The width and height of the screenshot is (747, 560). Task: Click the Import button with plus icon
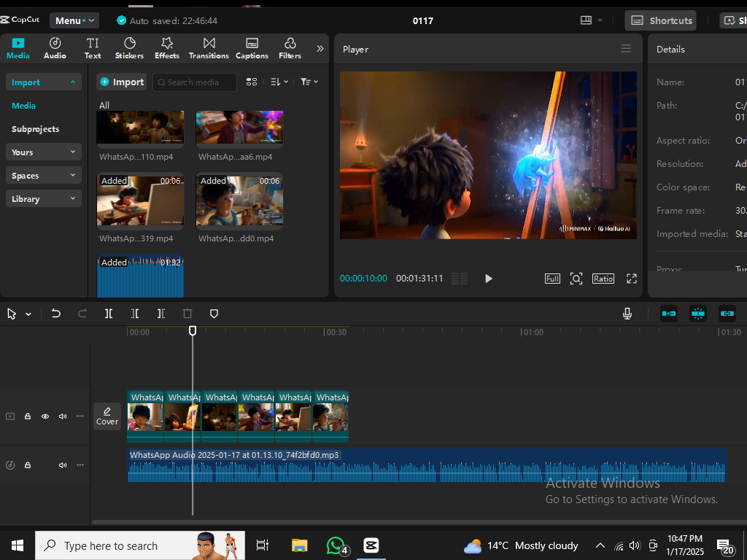click(122, 82)
